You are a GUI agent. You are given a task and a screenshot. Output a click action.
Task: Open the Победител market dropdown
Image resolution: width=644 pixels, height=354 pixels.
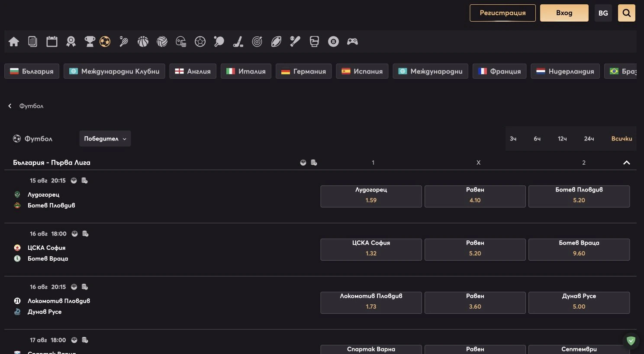point(105,139)
